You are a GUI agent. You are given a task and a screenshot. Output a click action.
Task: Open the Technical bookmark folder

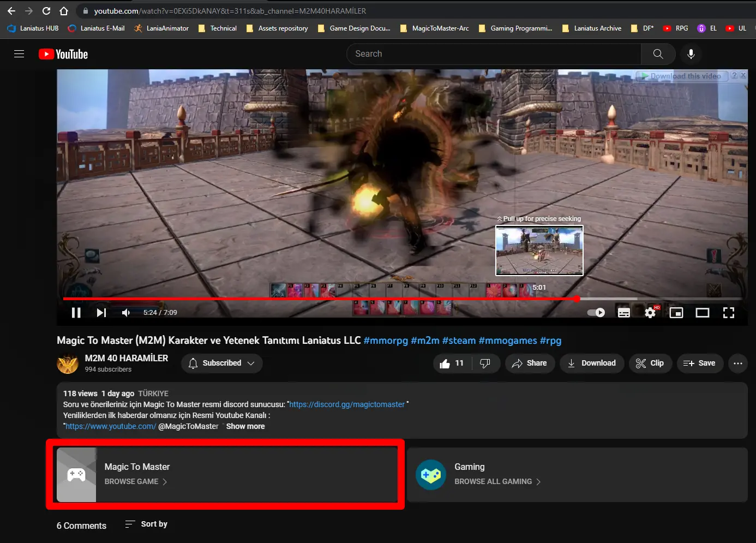point(217,28)
